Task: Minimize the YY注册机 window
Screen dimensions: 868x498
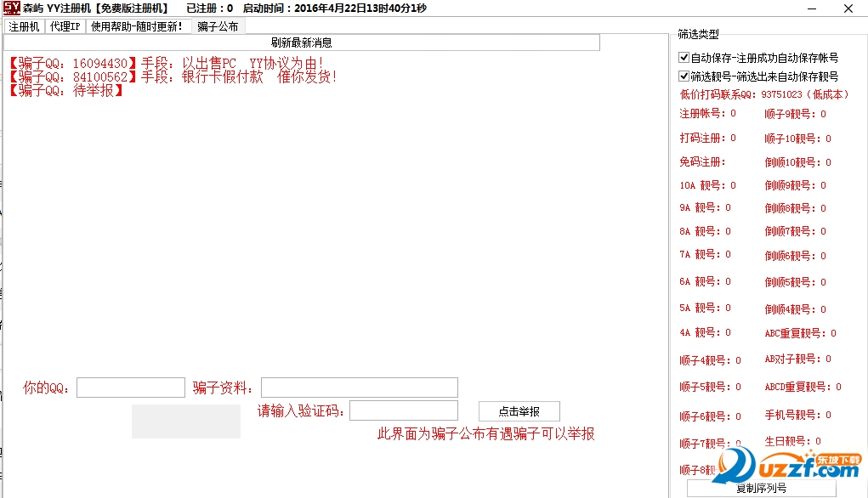Action: click(x=812, y=8)
